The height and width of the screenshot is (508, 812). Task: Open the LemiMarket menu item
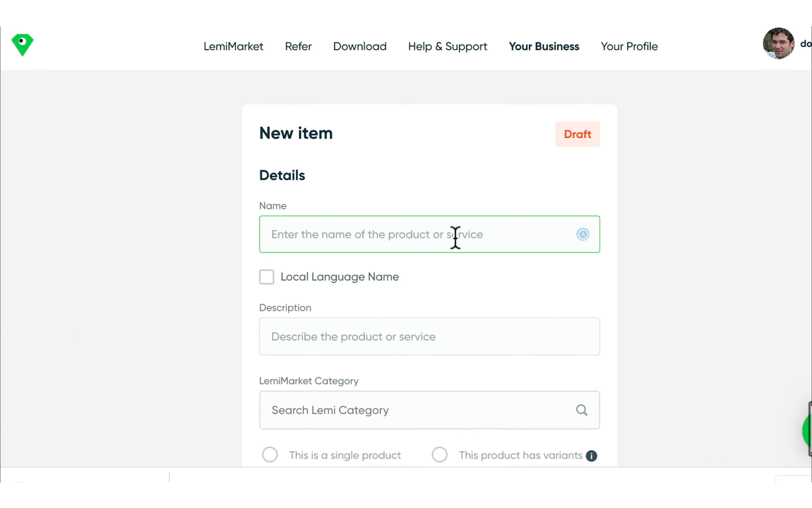pyautogui.click(x=233, y=46)
